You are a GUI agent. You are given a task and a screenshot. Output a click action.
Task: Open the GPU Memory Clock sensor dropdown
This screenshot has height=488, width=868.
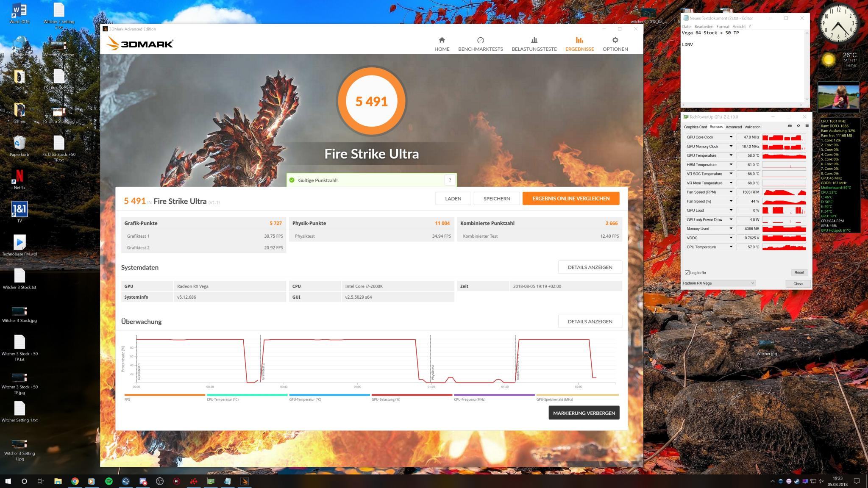(x=731, y=146)
